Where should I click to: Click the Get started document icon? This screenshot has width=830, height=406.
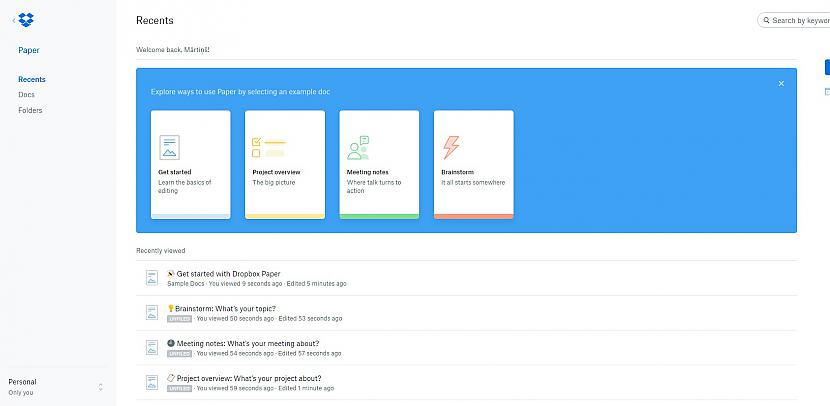[x=169, y=147]
